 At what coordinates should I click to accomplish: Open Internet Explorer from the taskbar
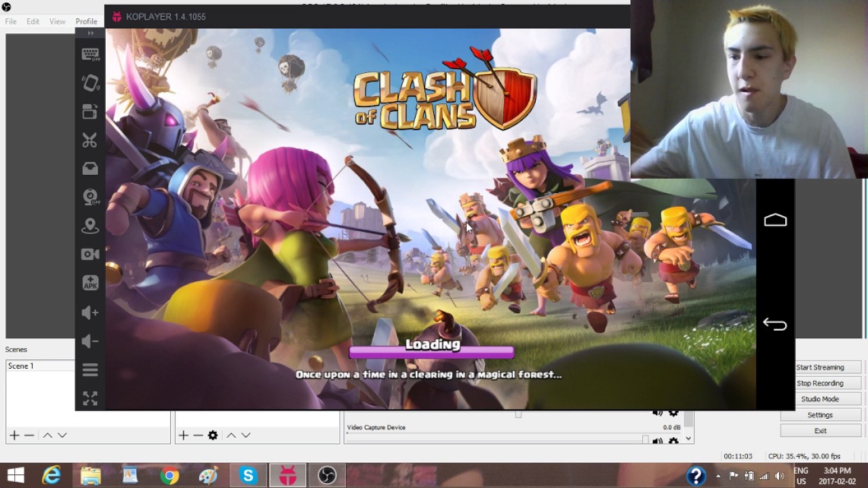click(52, 476)
